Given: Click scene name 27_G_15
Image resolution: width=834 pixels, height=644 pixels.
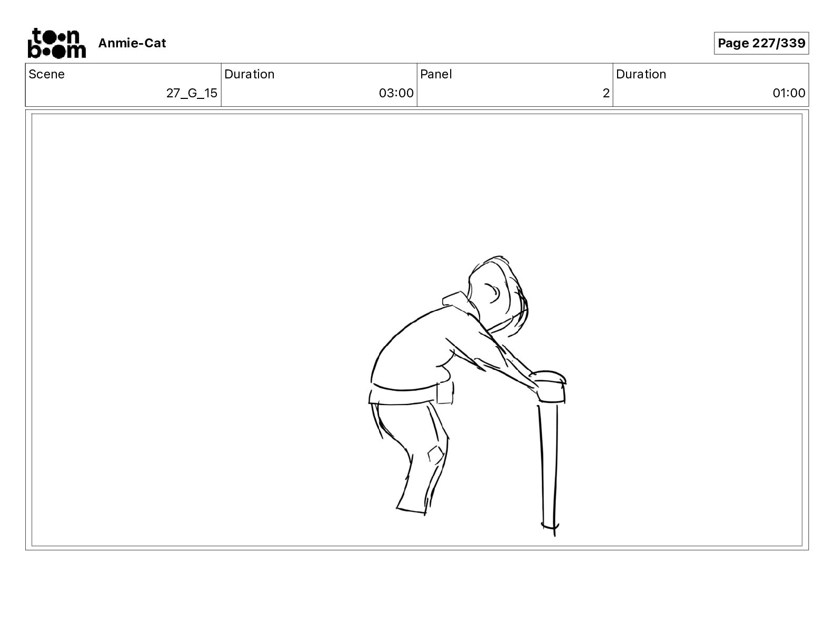Looking at the screenshot, I should (x=192, y=93).
